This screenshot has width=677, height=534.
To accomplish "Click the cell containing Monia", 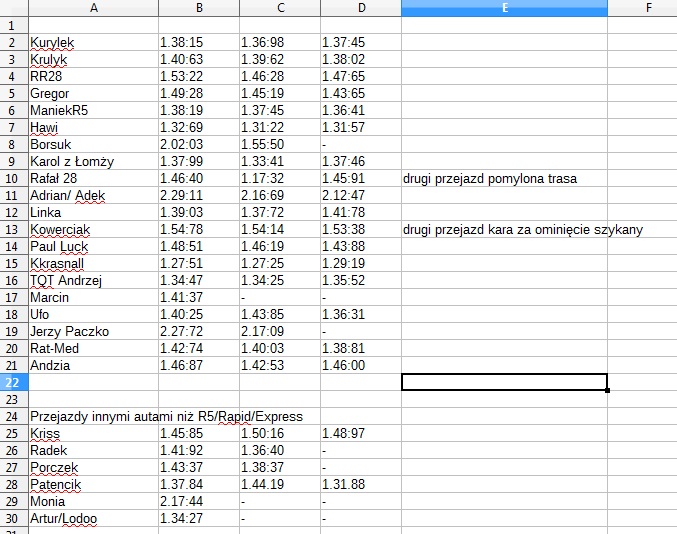I will tap(93, 502).
